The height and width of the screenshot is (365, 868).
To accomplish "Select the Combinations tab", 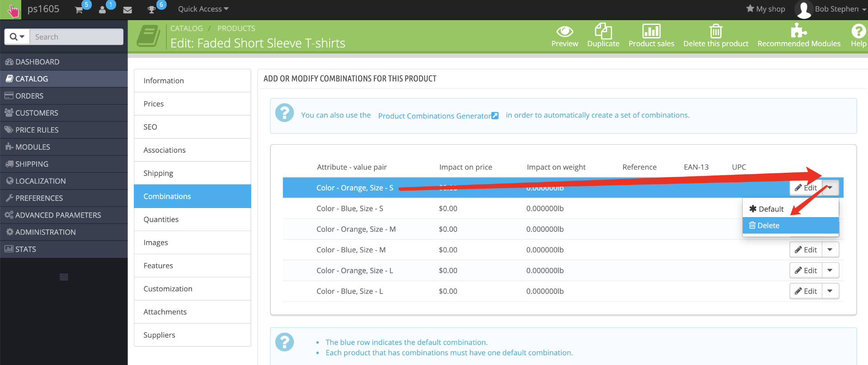I will click(193, 196).
